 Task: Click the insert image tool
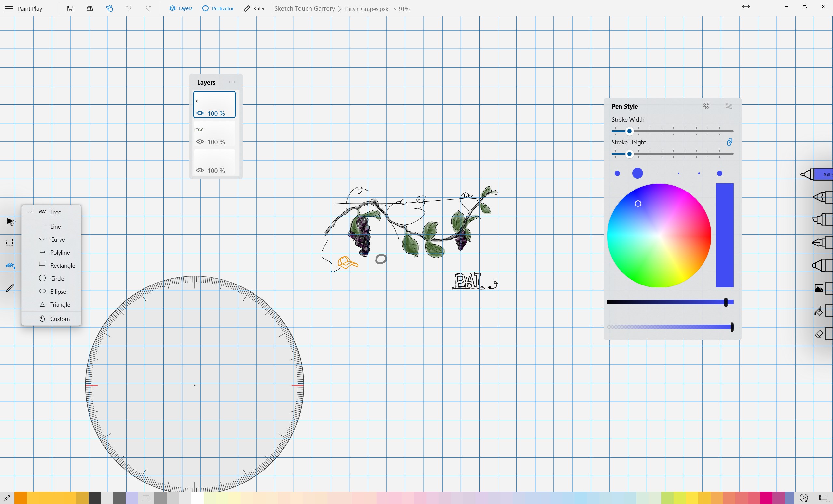click(819, 288)
